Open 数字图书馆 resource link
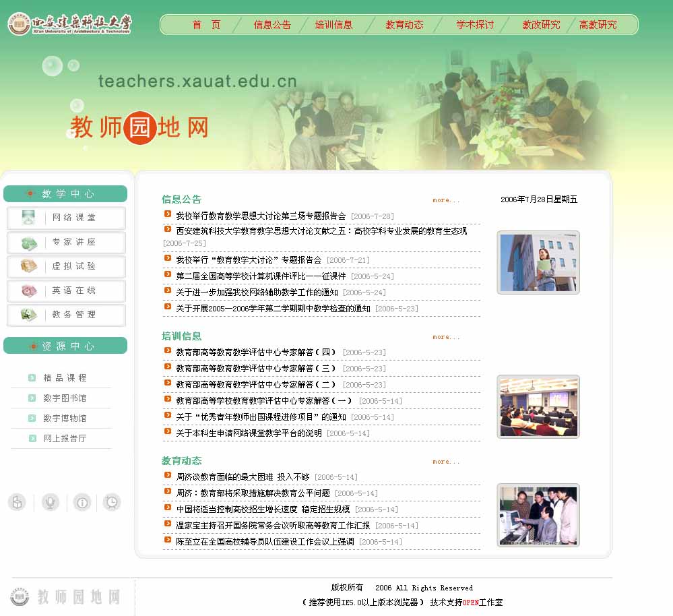This screenshot has height=616, width=673. [x=65, y=398]
